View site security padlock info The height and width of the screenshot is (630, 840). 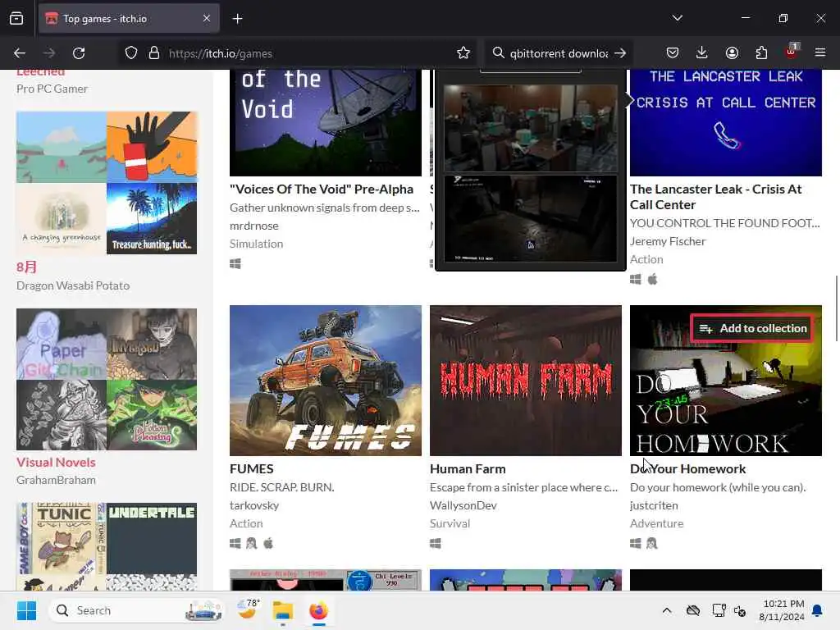(154, 53)
